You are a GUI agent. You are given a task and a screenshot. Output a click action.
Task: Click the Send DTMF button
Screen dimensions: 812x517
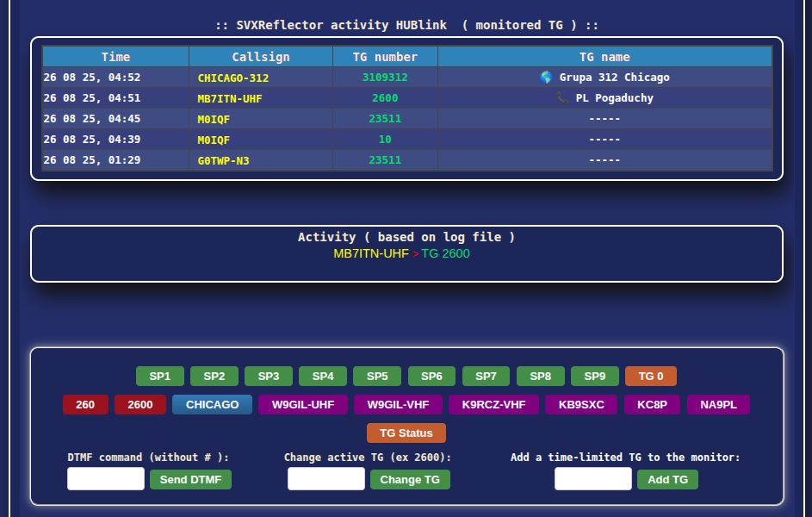(190, 480)
